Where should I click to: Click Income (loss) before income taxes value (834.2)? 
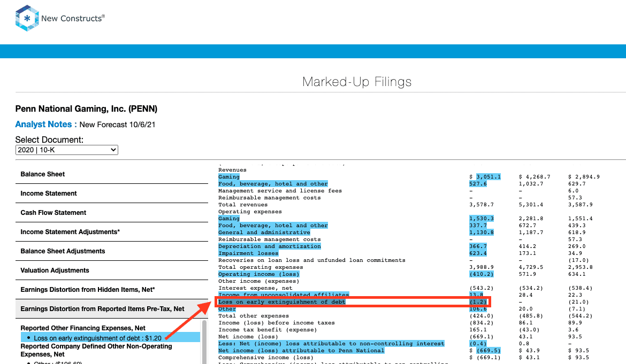(482, 322)
